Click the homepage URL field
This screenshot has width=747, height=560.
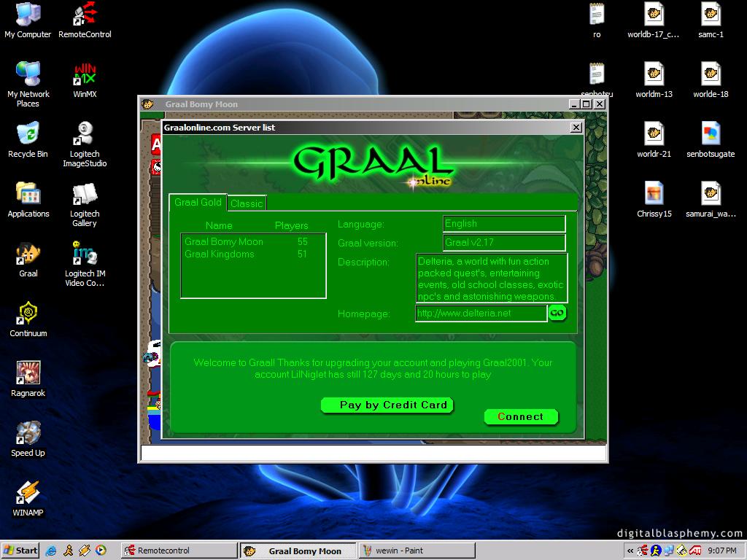[480, 314]
